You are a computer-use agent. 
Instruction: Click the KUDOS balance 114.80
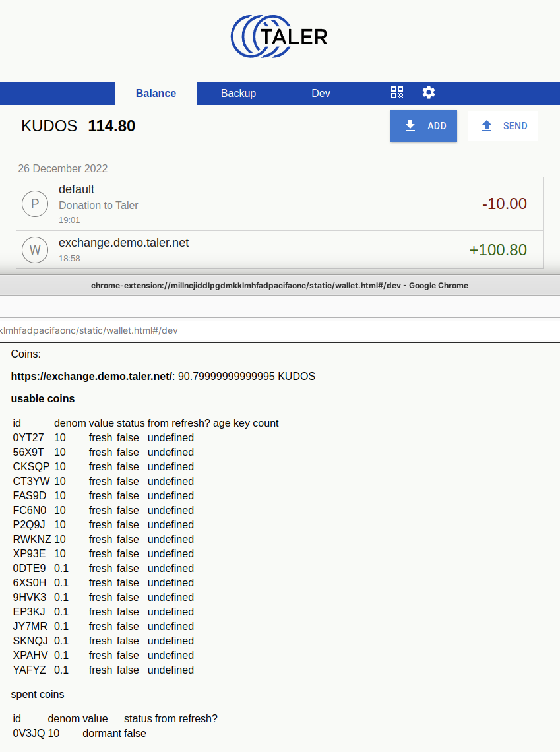(x=78, y=125)
